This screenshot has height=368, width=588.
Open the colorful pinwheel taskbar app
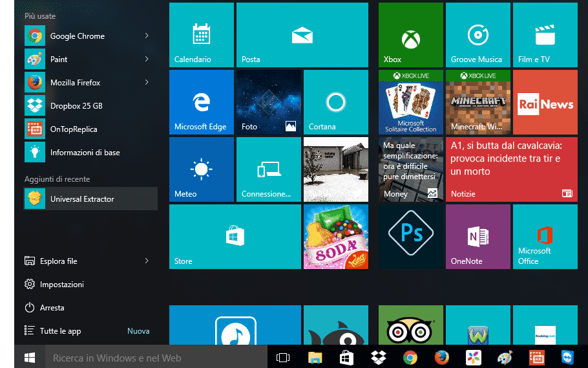pyautogui.click(x=473, y=358)
